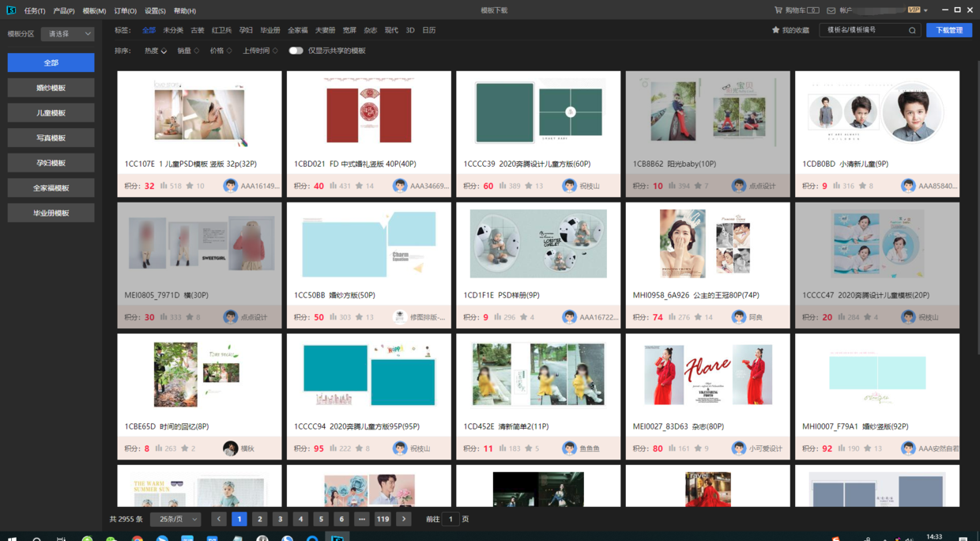980x541 pixels.
Task: Select 全家福模板 category
Action: 51,187
